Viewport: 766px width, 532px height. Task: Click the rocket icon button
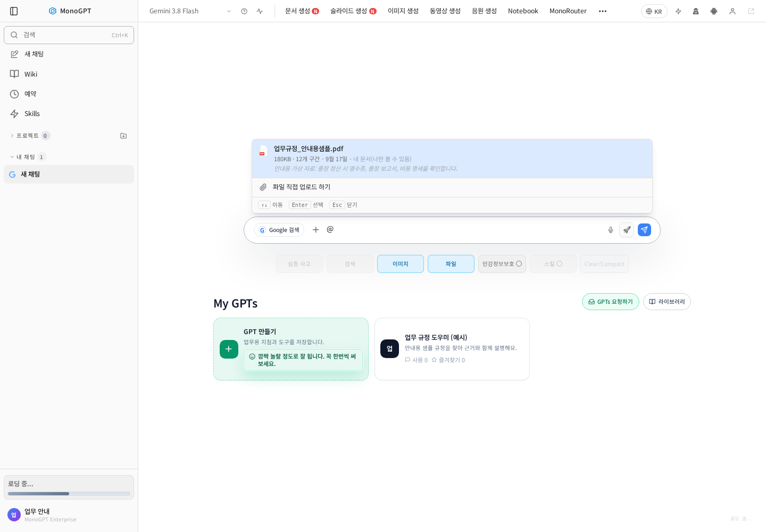[627, 230]
